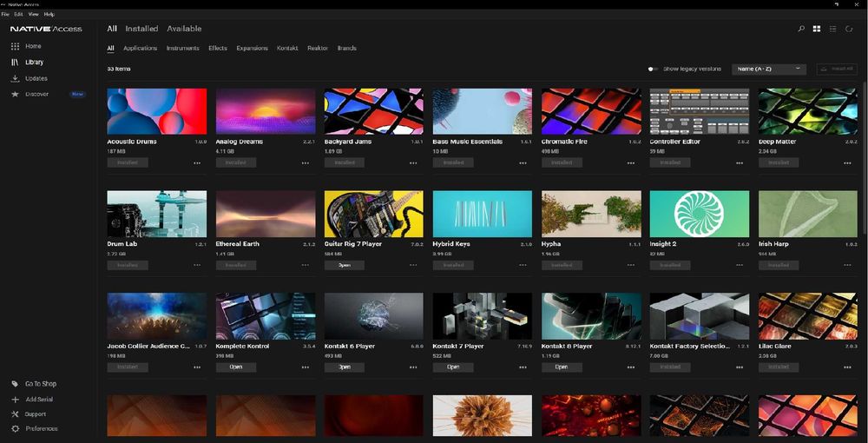
Task: Open the Library section in the sidebar
Action: [x=27, y=63]
